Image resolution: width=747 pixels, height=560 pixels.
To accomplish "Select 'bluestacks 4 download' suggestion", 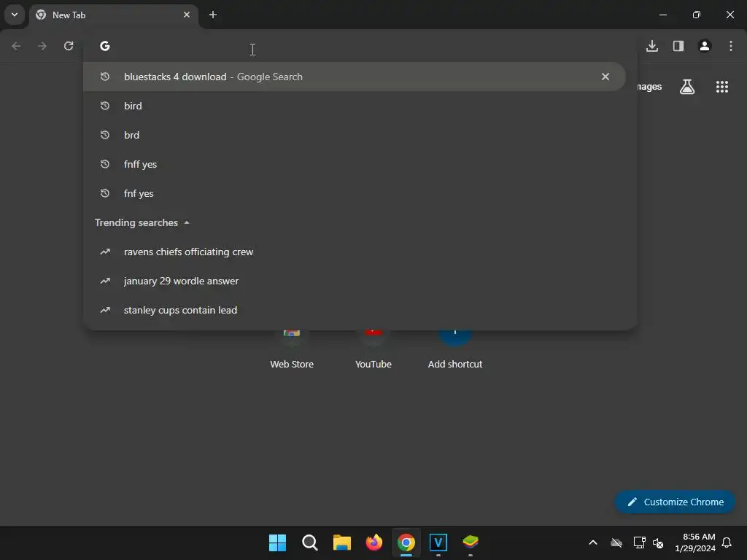I will click(x=354, y=77).
